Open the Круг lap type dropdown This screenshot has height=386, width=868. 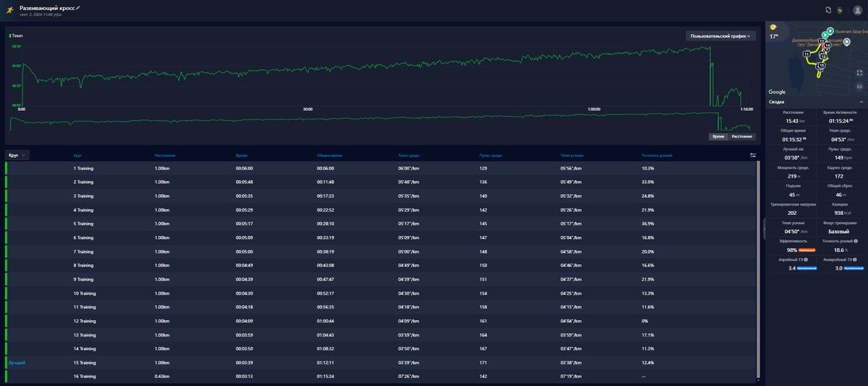[x=17, y=155]
